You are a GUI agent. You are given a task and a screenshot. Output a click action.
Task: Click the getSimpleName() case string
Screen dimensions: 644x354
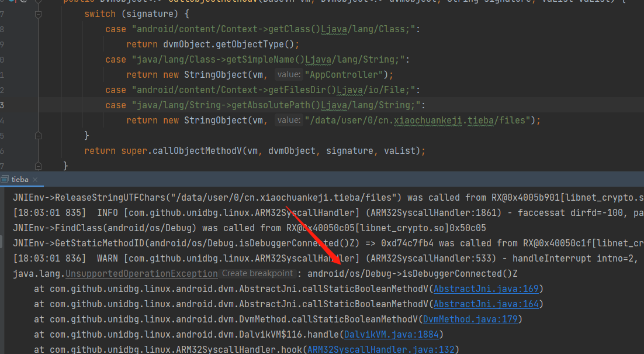268,60
